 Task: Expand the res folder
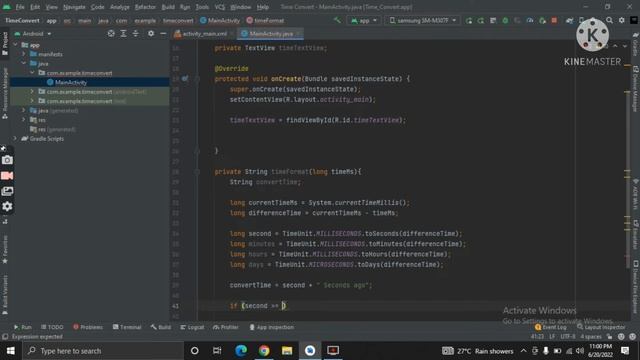pos(24,120)
